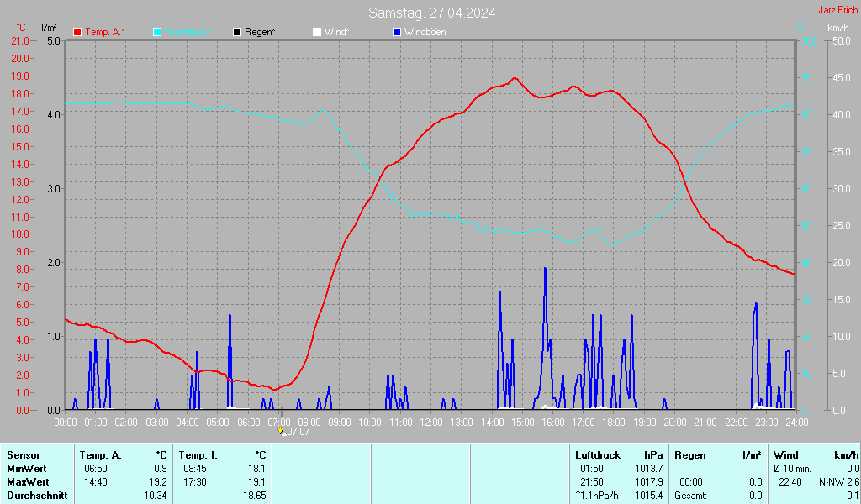This screenshot has height=504, width=861.
Task: Click the Durchschnitt row label
Action: [32, 496]
